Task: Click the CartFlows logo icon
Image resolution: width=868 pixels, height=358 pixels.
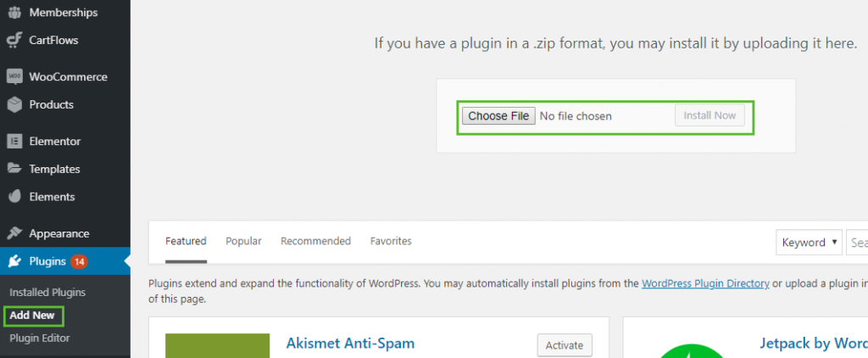Action: pyautogui.click(x=14, y=40)
